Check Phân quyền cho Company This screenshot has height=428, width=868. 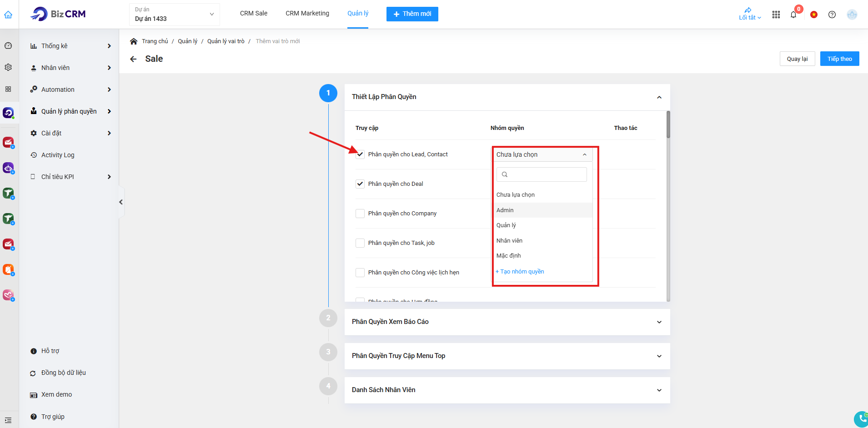coord(360,214)
